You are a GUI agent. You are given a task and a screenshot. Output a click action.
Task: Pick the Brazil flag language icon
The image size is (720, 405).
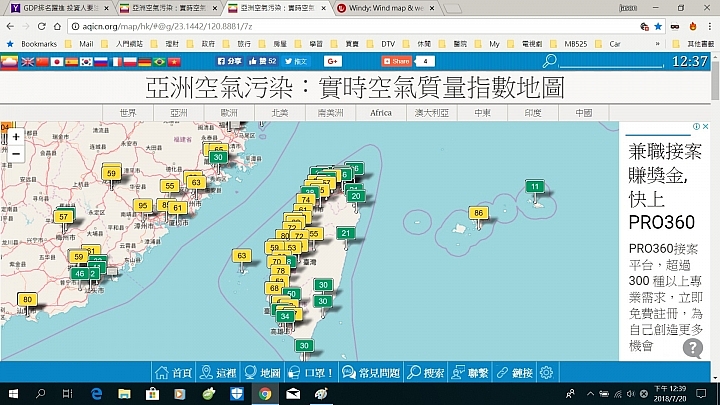[159, 62]
